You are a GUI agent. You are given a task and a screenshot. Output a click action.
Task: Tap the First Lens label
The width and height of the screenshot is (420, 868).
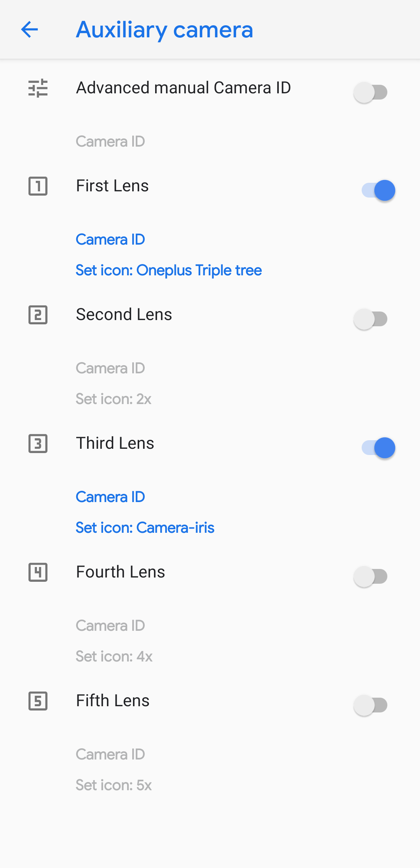point(112,186)
